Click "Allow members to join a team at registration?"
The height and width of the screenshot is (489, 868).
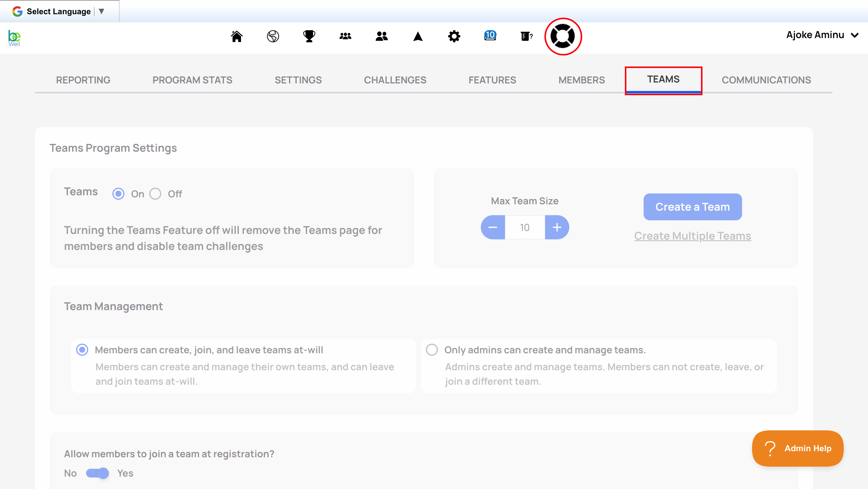[x=169, y=454]
